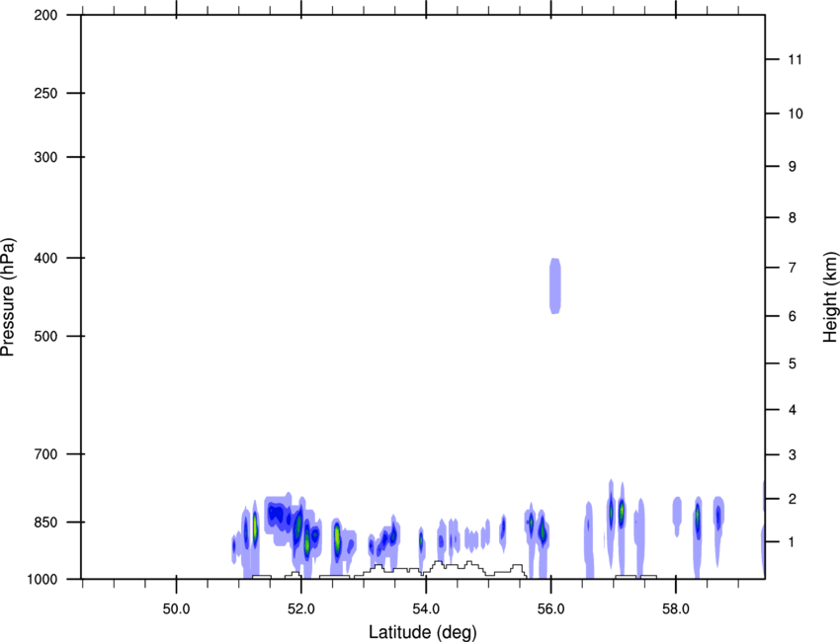Image resolution: width=840 pixels, height=642 pixels.
Task: Click the green-cored cell near 52.6° latitude
Action: (x=337, y=537)
